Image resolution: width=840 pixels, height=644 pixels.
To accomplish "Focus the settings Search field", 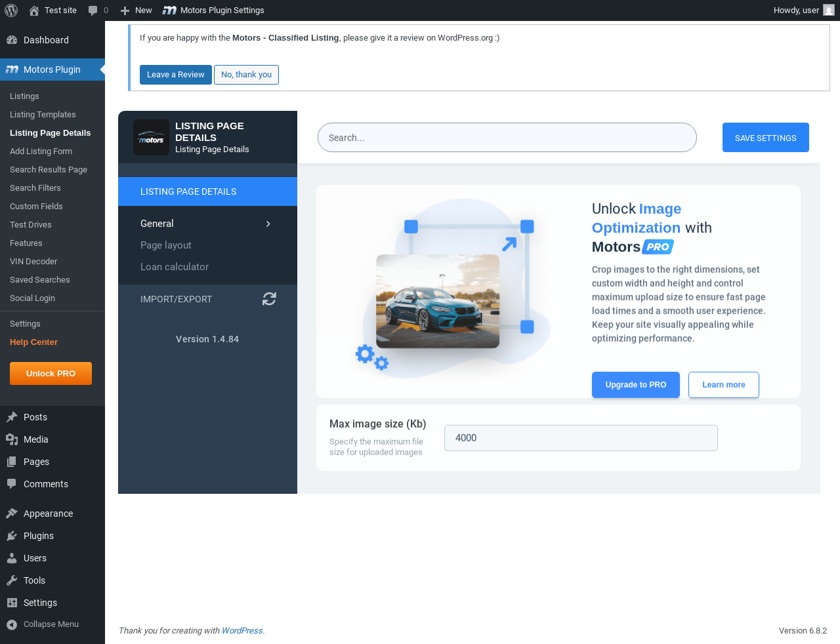I will (507, 138).
